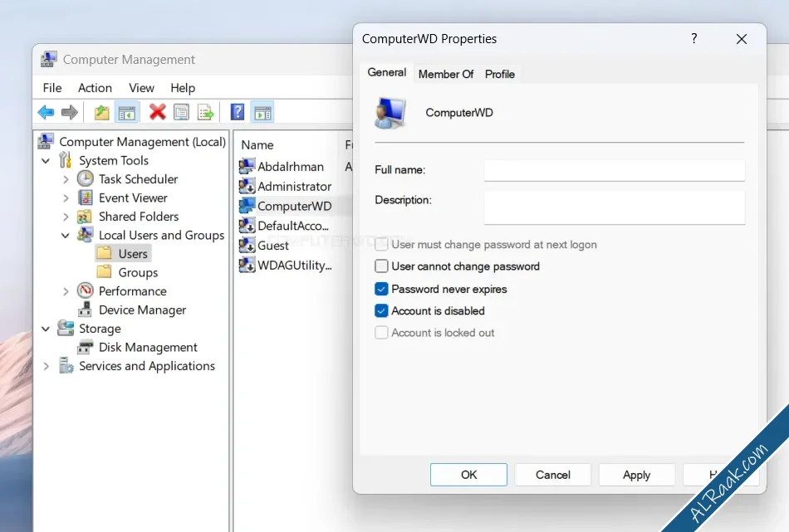Click the blue Help question mark icon

point(237,112)
